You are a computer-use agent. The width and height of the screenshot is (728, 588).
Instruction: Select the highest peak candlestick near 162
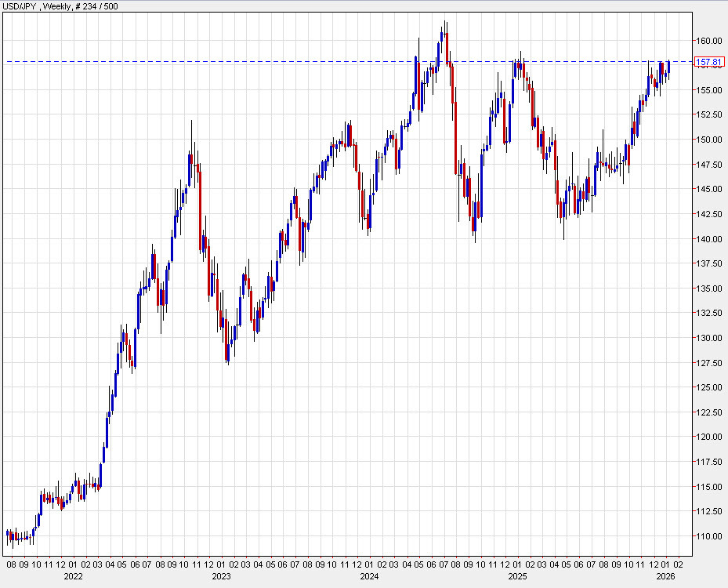tap(445, 31)
